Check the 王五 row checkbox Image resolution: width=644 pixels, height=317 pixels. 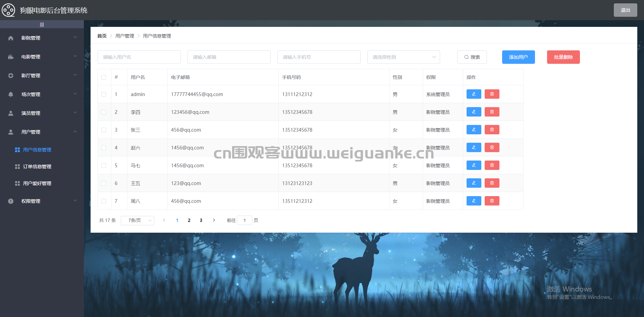pyautogui.click(x=104, y=183)
